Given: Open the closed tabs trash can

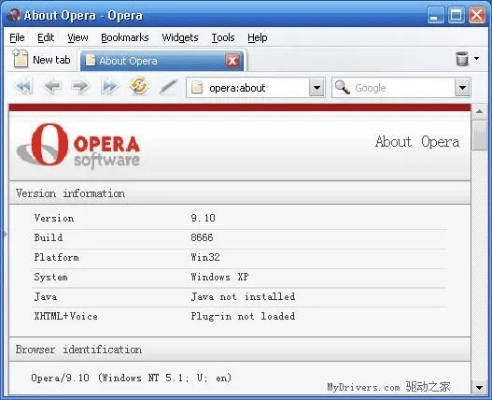Looking at the screenshot, I should pyautogui.click(x=462, y=59).
